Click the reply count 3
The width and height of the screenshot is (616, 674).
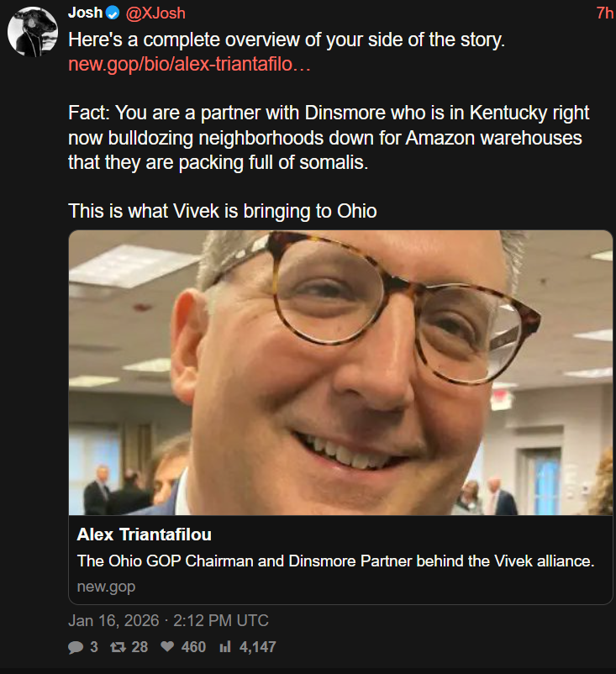pos(94,647)
